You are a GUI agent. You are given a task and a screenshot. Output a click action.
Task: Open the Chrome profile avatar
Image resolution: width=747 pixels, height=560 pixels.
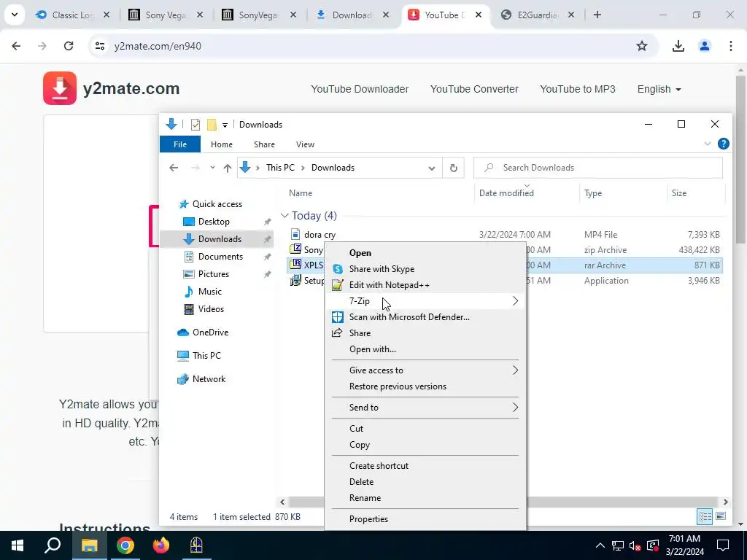click(704, 46)
